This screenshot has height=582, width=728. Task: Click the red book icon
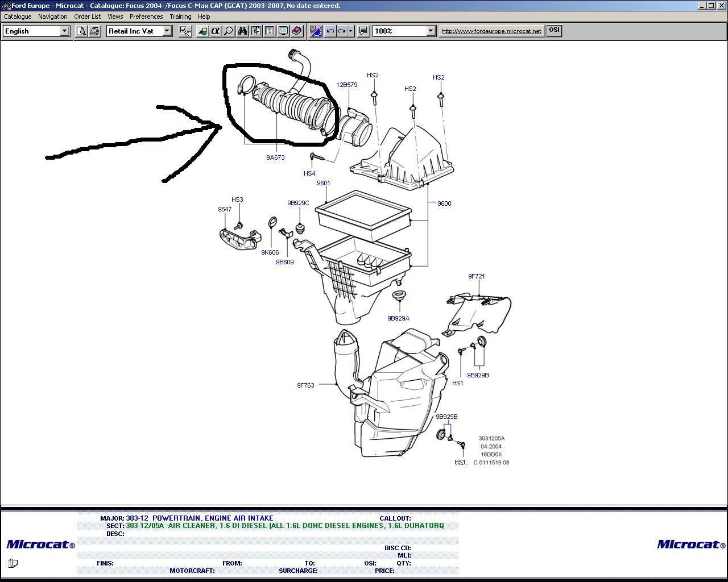[296, 31]
